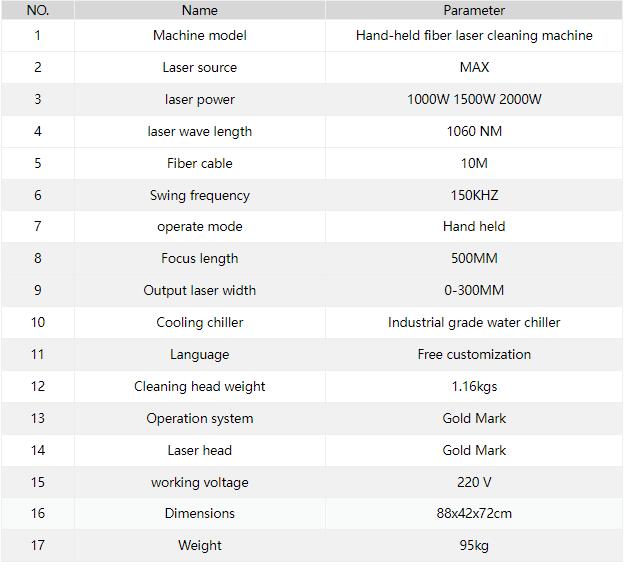Select the Hand-held fiber laser cleaning machine text
Image resolution: width=624 pixels, height=566 pixels.
[474, 35]
